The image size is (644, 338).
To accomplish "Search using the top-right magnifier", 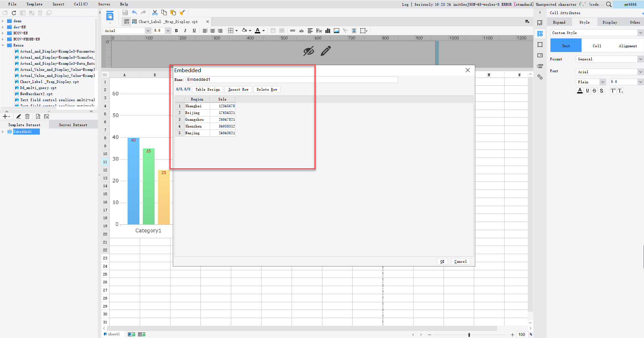I will pos(609,4).
